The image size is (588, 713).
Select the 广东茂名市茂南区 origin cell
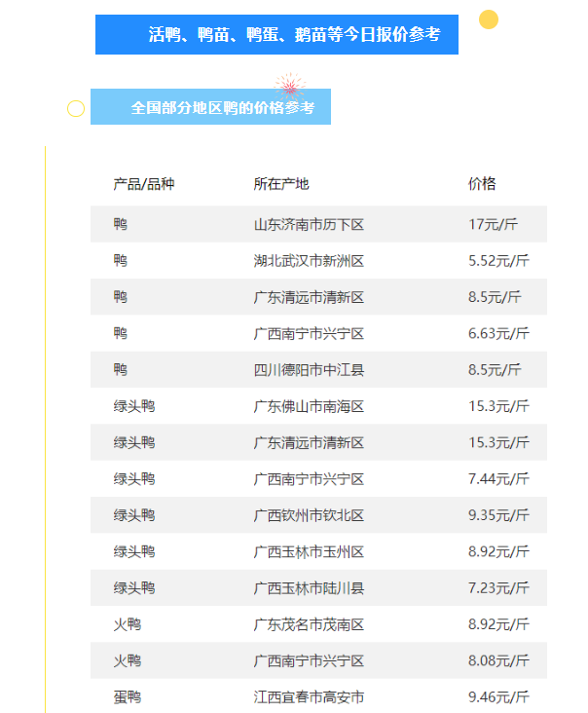coord(309,624)
